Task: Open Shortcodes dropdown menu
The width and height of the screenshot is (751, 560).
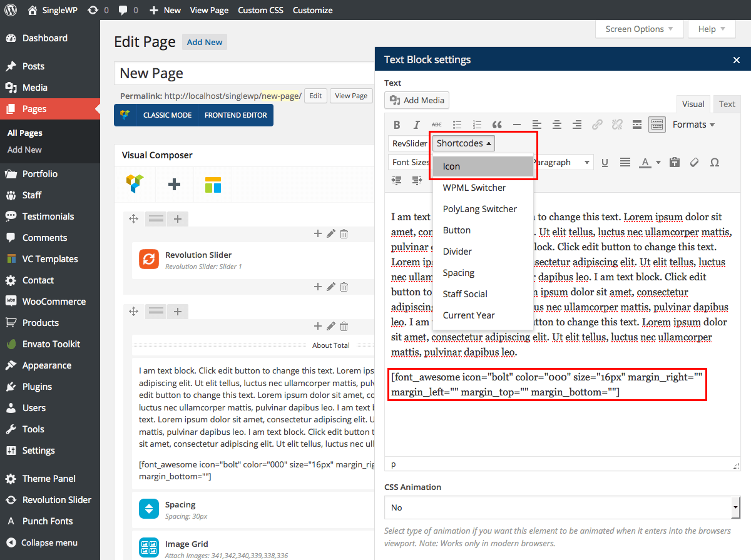Action: 464,143
